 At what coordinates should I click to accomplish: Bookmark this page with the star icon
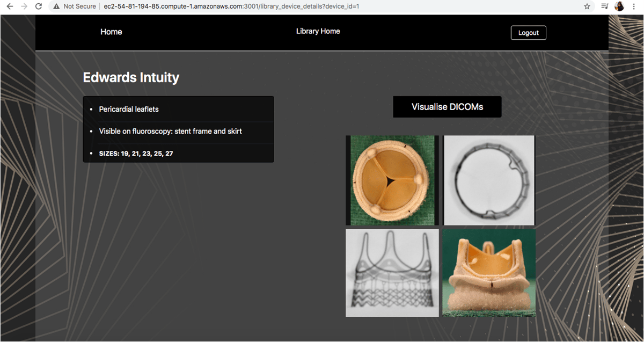click(x=587, y=6)
